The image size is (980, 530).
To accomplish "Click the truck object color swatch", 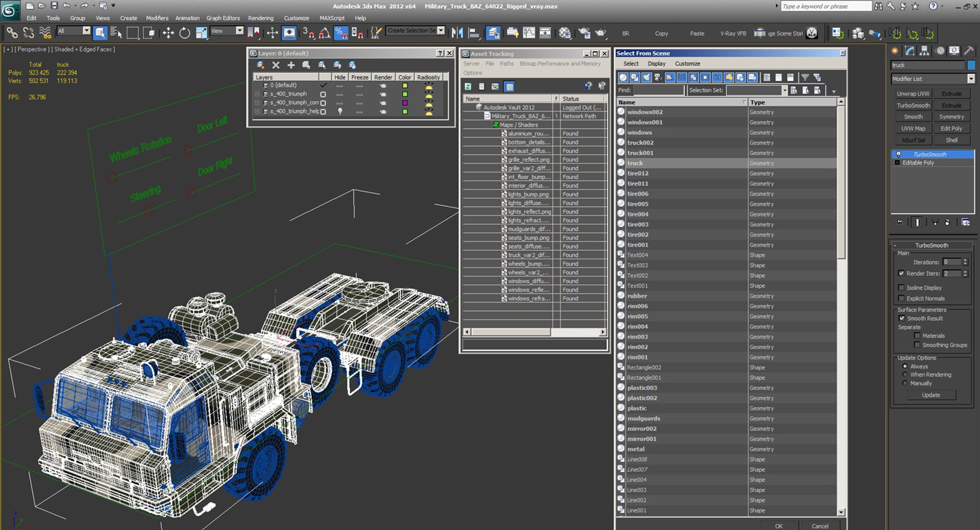I will click(x=971, y=65).
